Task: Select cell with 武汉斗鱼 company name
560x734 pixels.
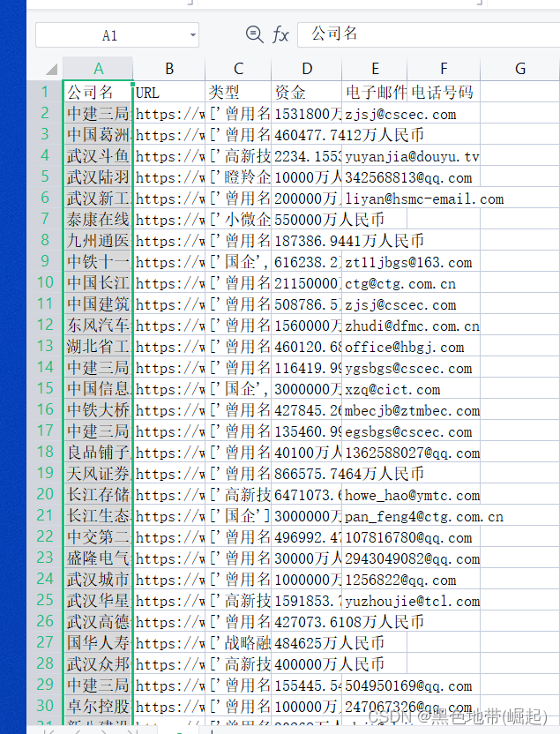Action: tap(98, 156)
